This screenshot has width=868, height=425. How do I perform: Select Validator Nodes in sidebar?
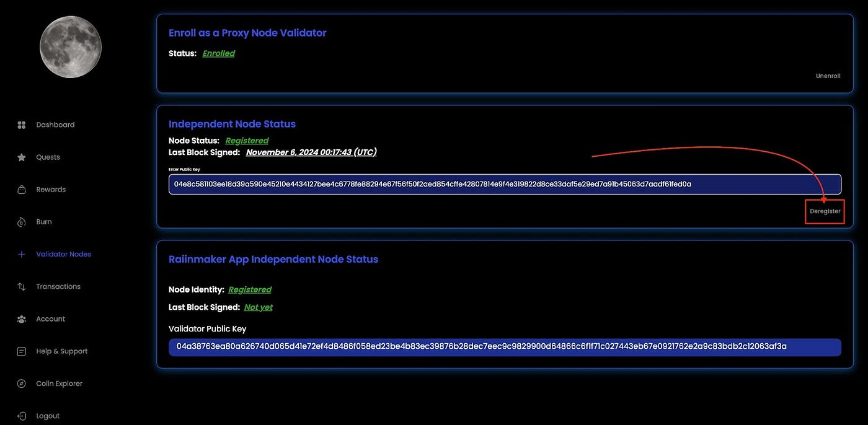pos(64,254)
